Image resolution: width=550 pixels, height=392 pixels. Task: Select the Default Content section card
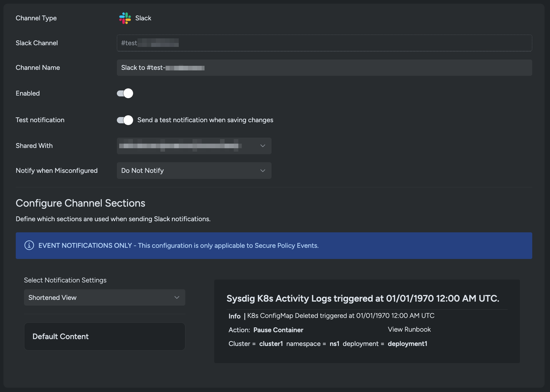tap(105, 336)
